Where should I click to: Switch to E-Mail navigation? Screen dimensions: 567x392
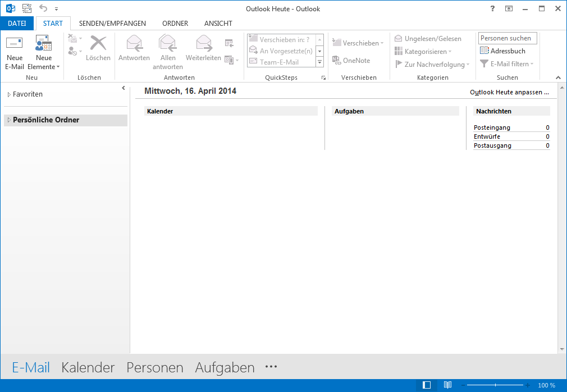[x=31, y=367]
